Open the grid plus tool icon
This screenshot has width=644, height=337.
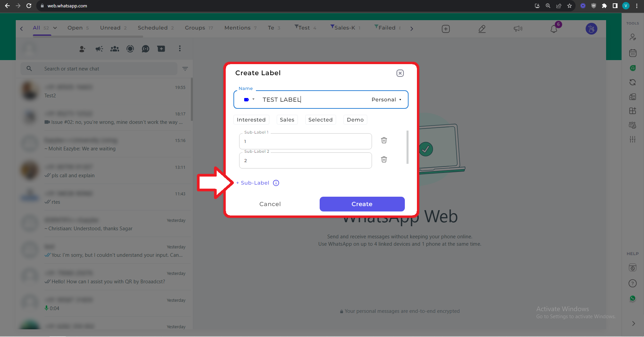click(x=633, y=111)
